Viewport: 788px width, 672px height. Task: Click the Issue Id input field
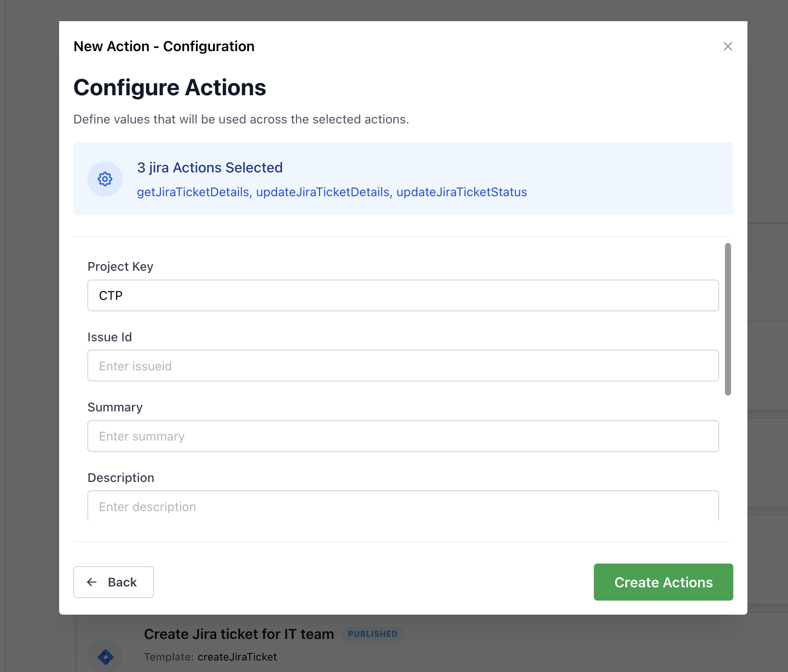[x=403, y=366]
